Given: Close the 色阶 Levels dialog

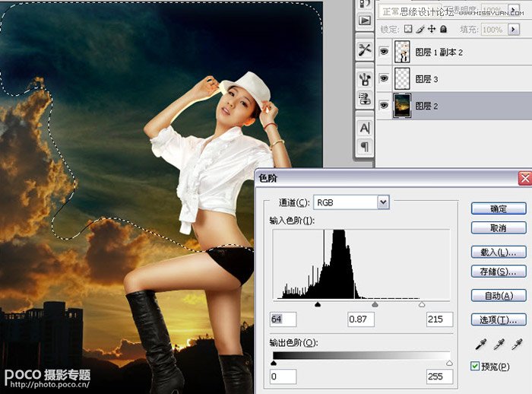Looking at the screenshot, I should (x=525, y=178).
